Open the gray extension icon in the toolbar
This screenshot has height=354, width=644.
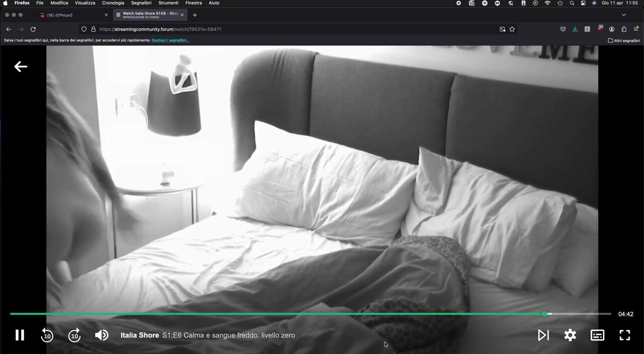coord(587,29)
